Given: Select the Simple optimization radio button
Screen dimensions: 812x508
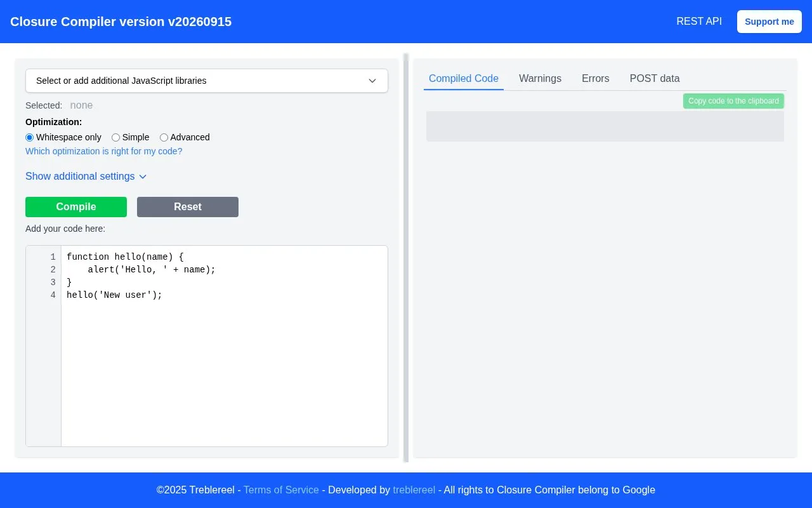Looking at the screenshot, I should [x=115, y=137].
